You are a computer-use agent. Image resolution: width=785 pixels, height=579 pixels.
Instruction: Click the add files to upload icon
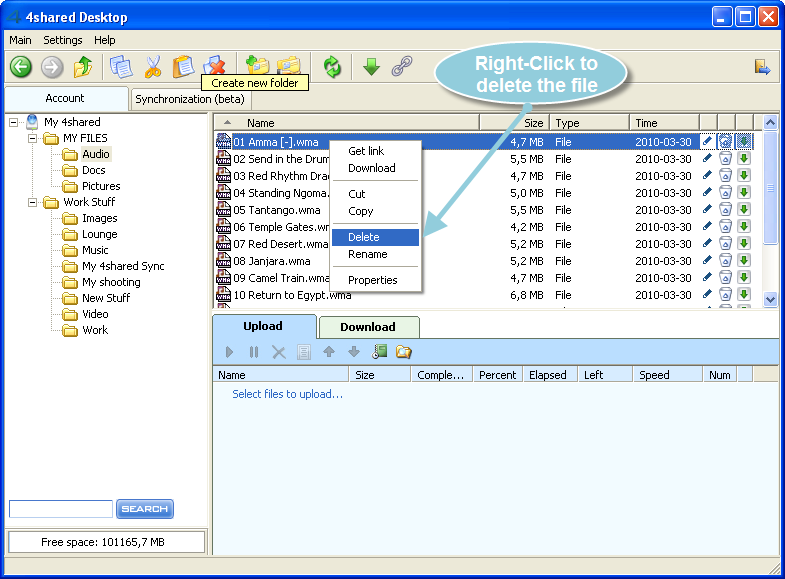[379, 352]
